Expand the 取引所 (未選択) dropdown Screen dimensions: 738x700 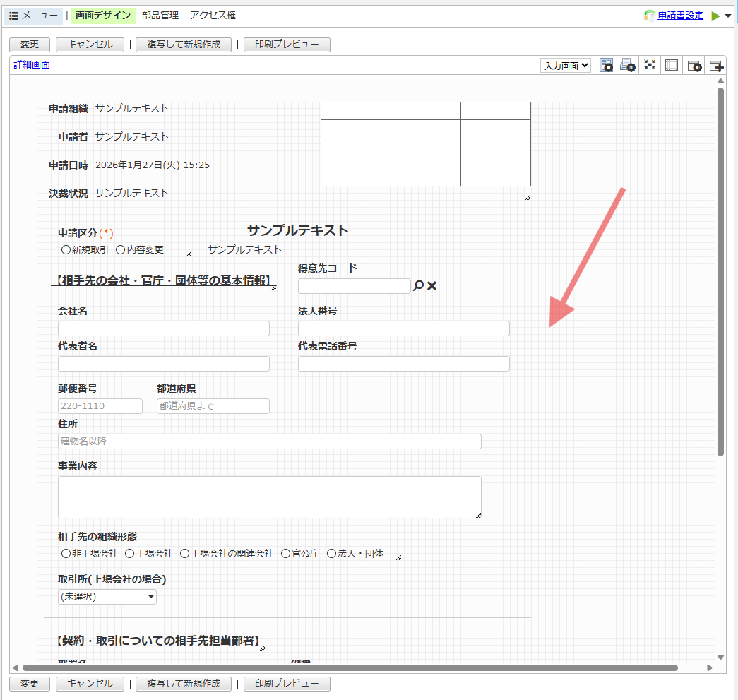click(x=107, y=597)
